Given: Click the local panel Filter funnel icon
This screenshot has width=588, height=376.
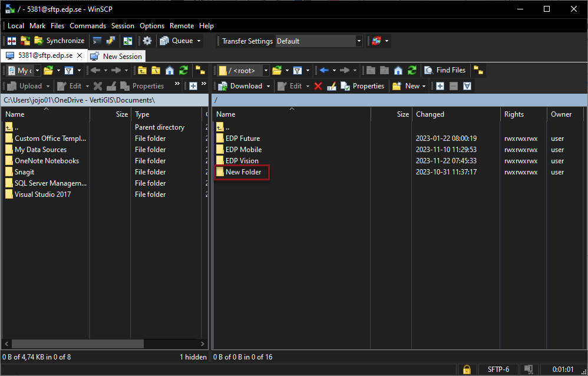Looking at the screenshot, I should 68,71.
